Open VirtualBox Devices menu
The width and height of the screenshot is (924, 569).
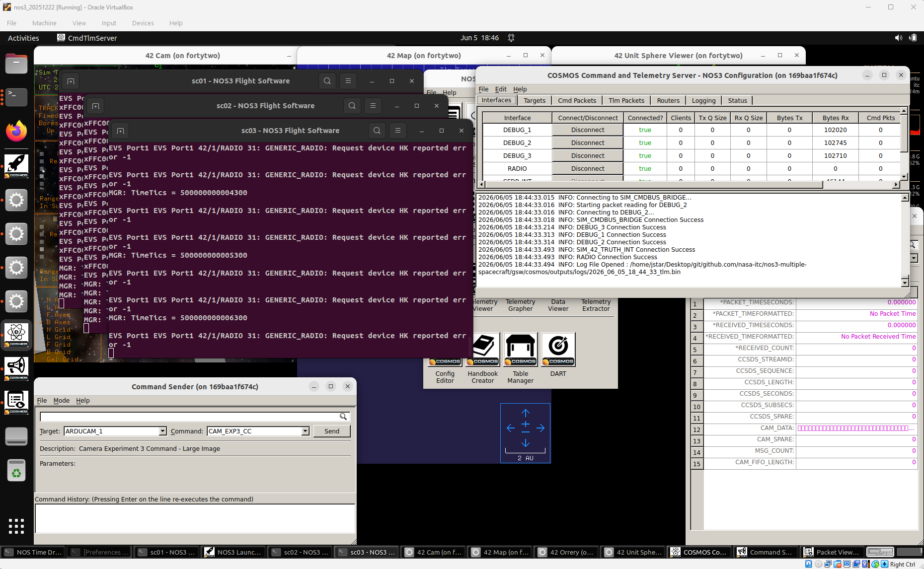tap(143, 23)
